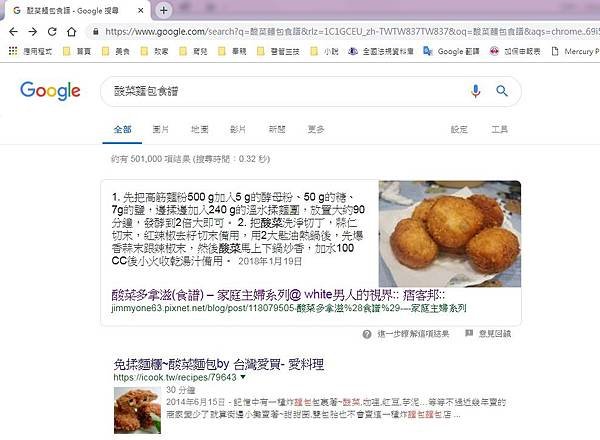
Task: Open the Apps grid in bookmarks bar
Action: [x=13, y=51]
